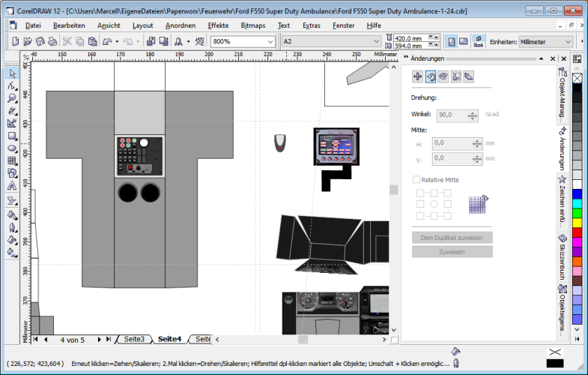
Task: Toggle set default or current page size
Action: tap(478, 41)
